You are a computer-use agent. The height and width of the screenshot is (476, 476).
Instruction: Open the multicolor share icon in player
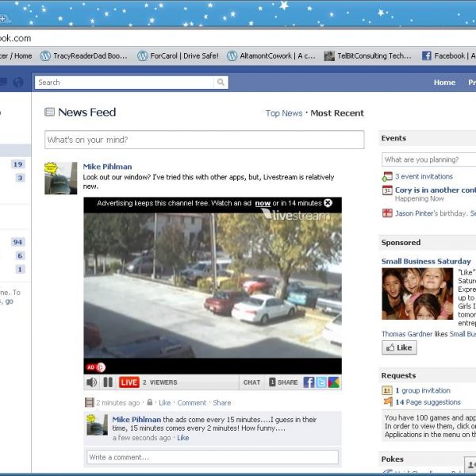pos(334,382)
